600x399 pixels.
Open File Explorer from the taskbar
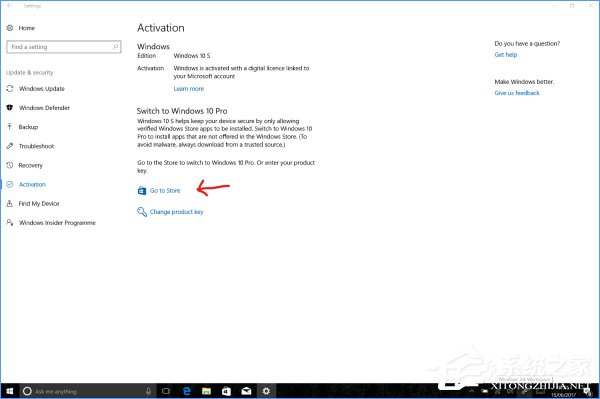[x=206, y=391]
